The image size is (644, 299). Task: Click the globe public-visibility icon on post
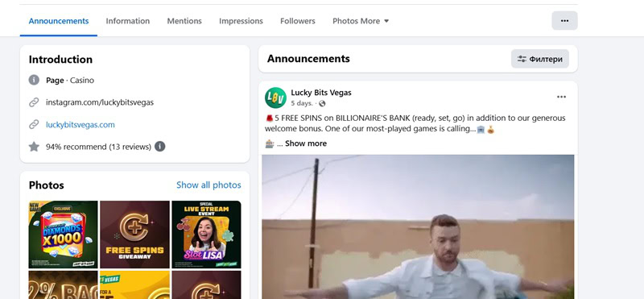pos(322,104)
